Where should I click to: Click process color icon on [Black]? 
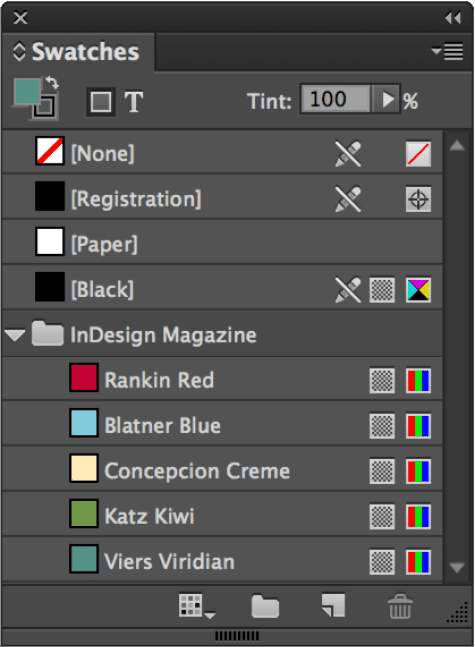pyautogui.click(x=382, y=290)
